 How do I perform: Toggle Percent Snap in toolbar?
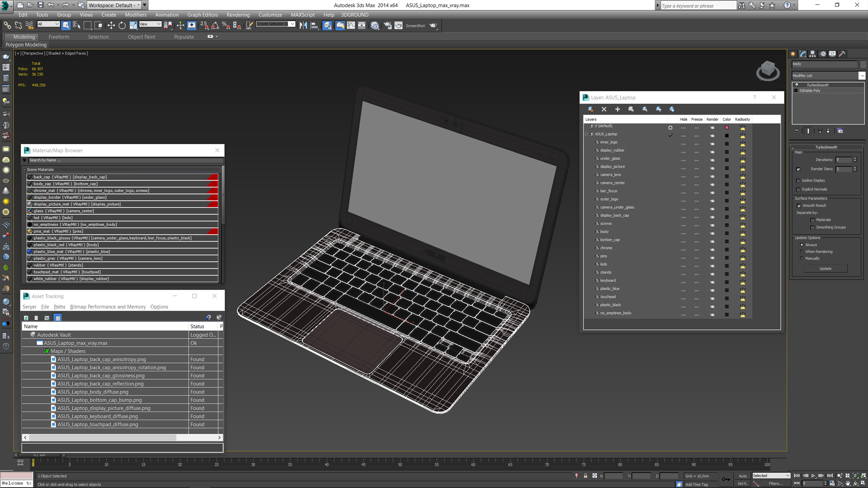226,25
